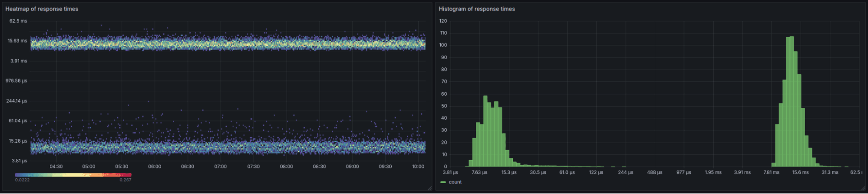Click the 120 y-axis label on histogram
Viewport: 868px width, 194px height.
443,21
